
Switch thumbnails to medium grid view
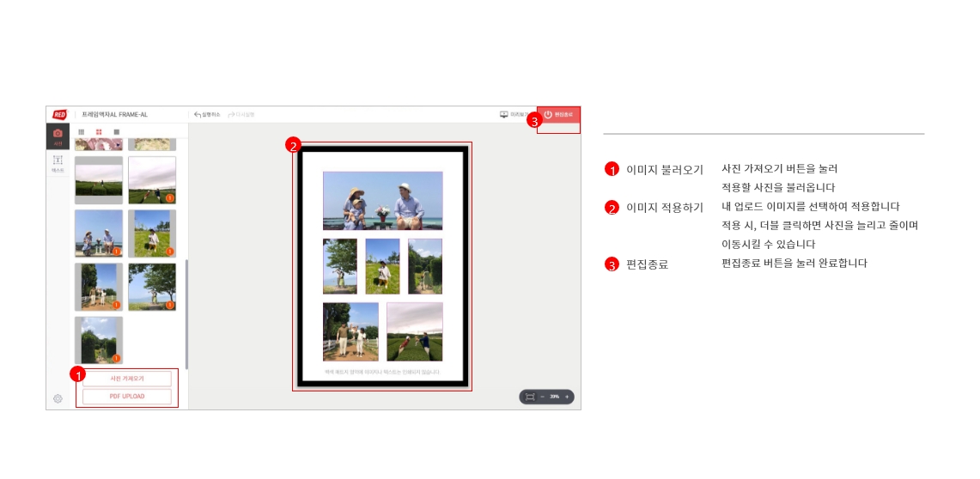point(99,132)
